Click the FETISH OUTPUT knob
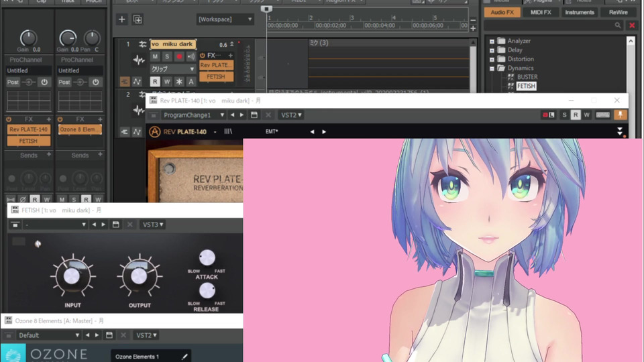 [140, 276]
